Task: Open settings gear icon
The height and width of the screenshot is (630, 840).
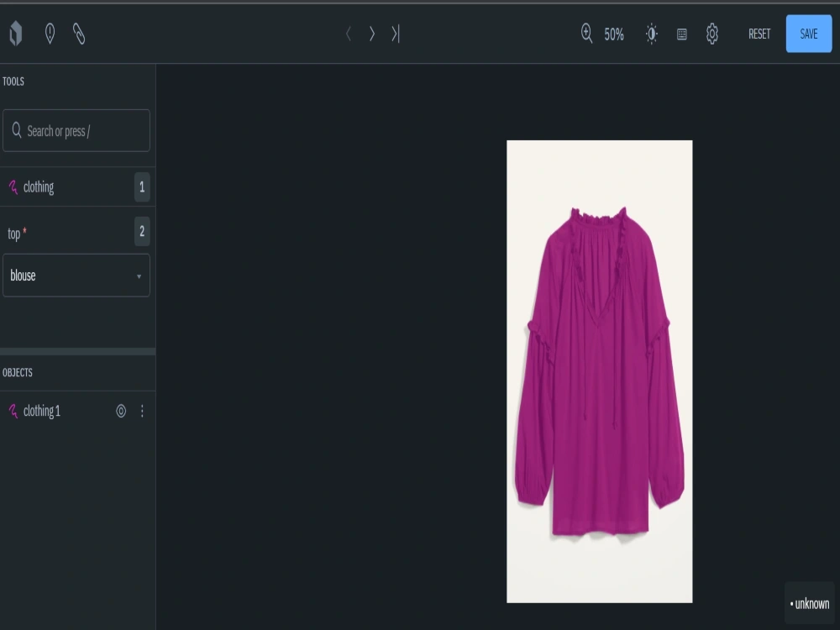Action: click(x=712, y=34)
